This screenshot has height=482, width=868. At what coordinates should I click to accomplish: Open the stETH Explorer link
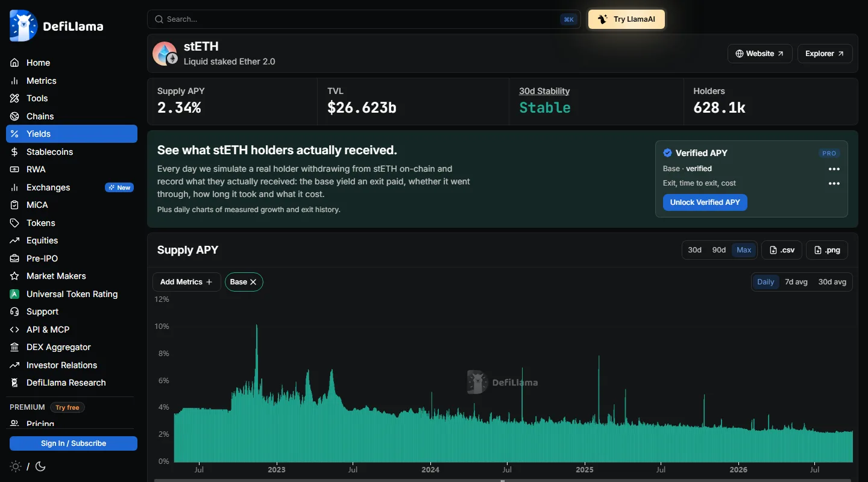(x=825, y=54)
